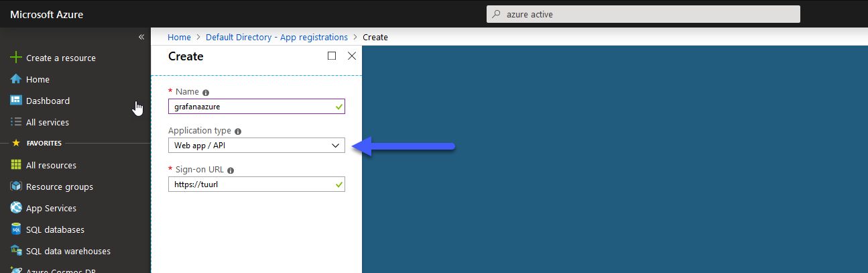Click the All resources grid icon
The height and width of the screenshot is (273, 868).
pyautogui.click(x=16, y=165)
